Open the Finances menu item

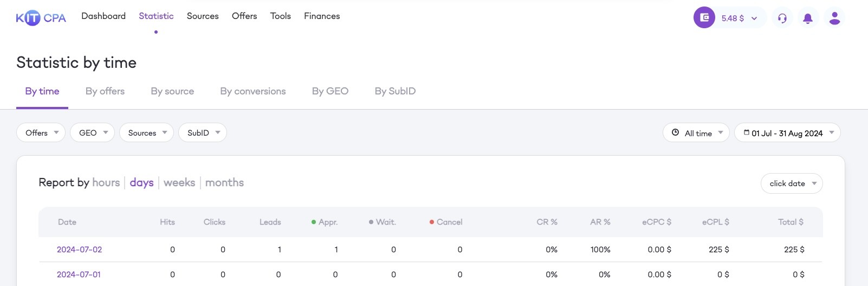click(x=322, y=16)
